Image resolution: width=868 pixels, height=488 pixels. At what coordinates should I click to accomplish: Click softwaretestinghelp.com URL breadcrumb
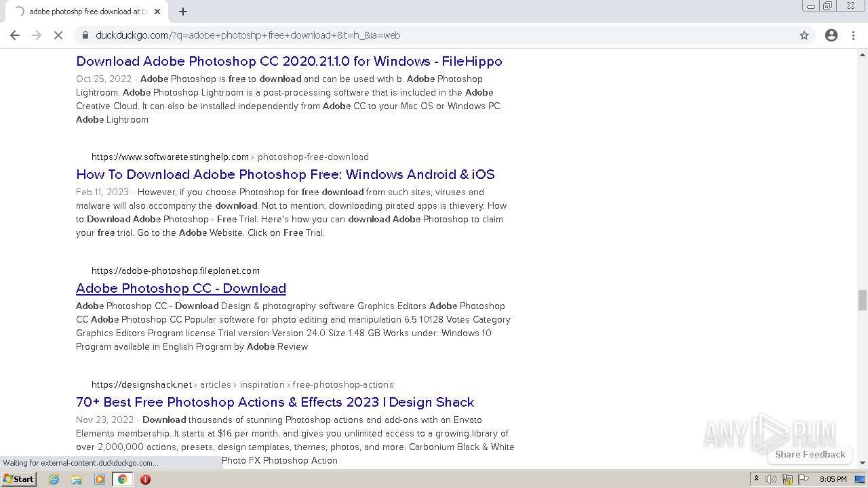coord(230,157)
